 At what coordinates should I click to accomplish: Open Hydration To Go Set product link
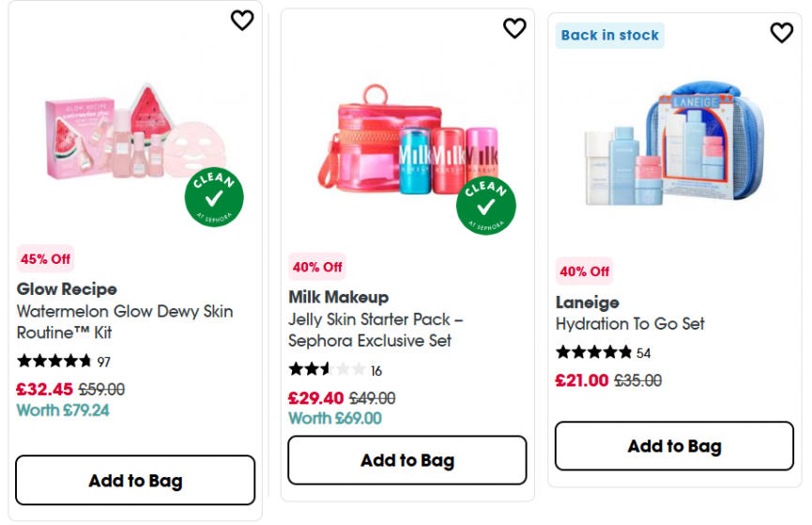(630, 324)
